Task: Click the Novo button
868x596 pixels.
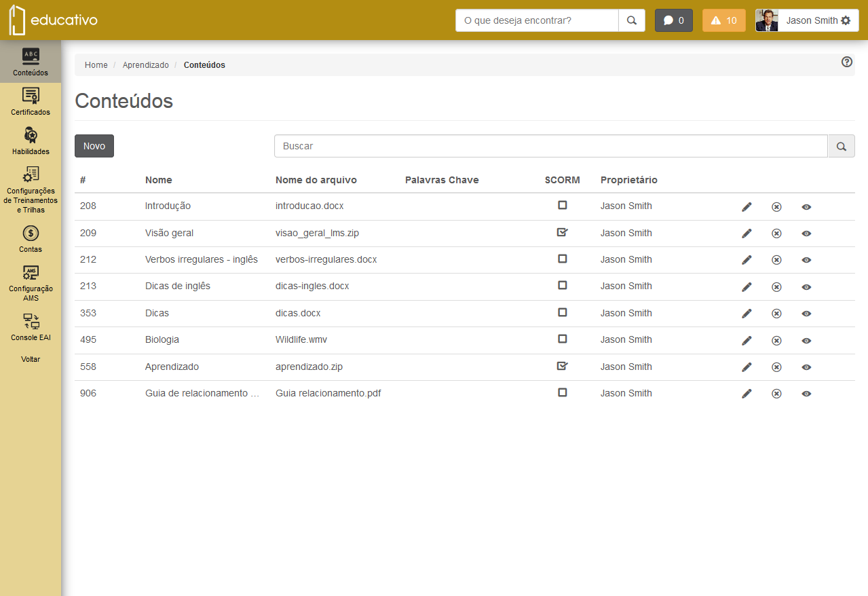Action: (x=94, y=146)
